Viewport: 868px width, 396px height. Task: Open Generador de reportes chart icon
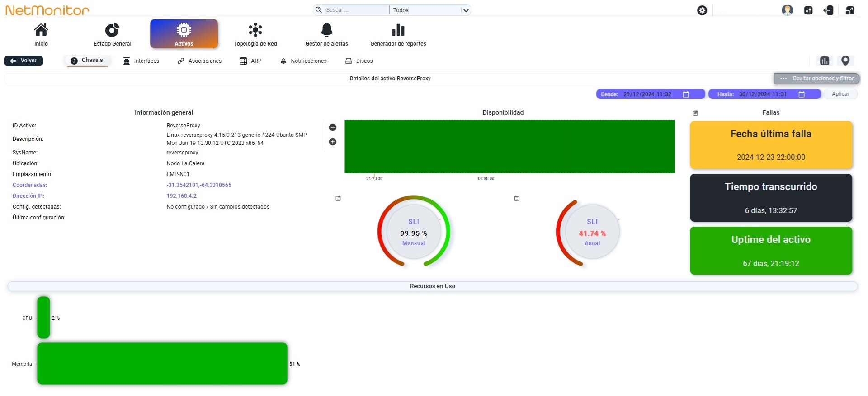[398, 30]
